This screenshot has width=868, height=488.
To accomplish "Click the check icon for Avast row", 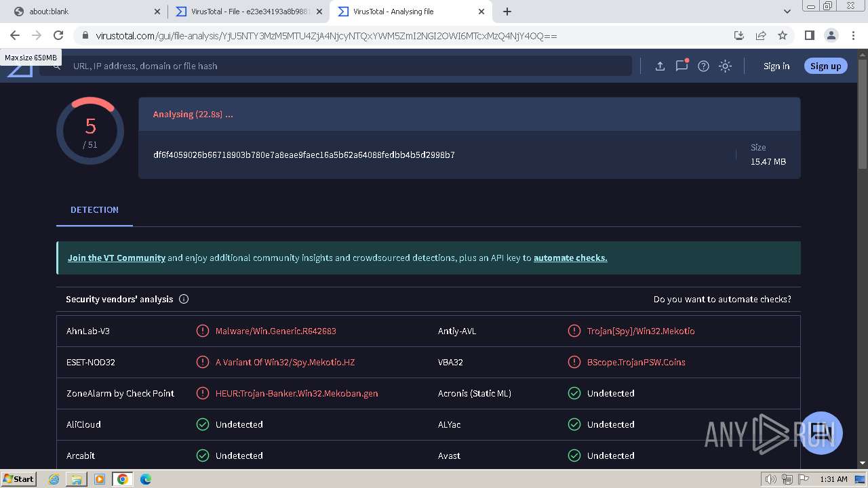I will point(574,455).
